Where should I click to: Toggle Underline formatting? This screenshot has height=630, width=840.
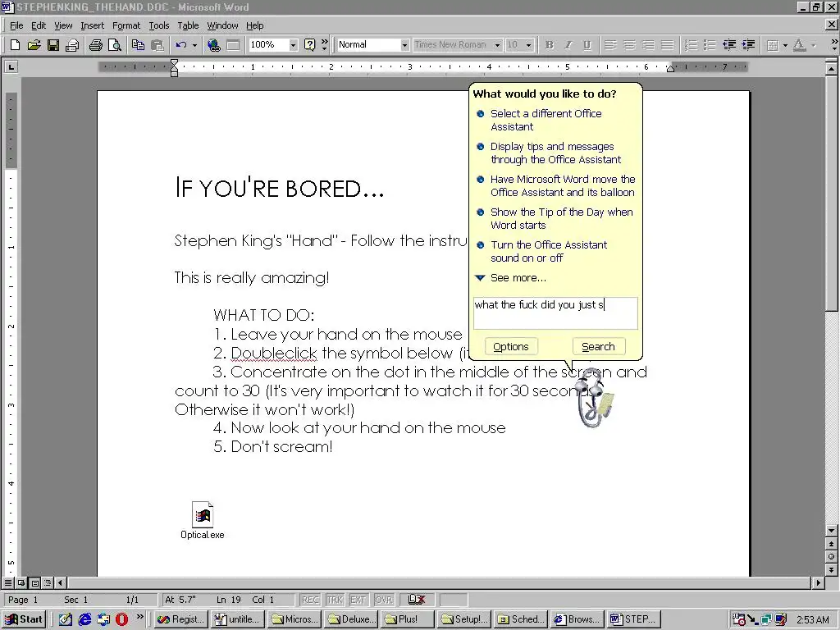coord(587,45)
